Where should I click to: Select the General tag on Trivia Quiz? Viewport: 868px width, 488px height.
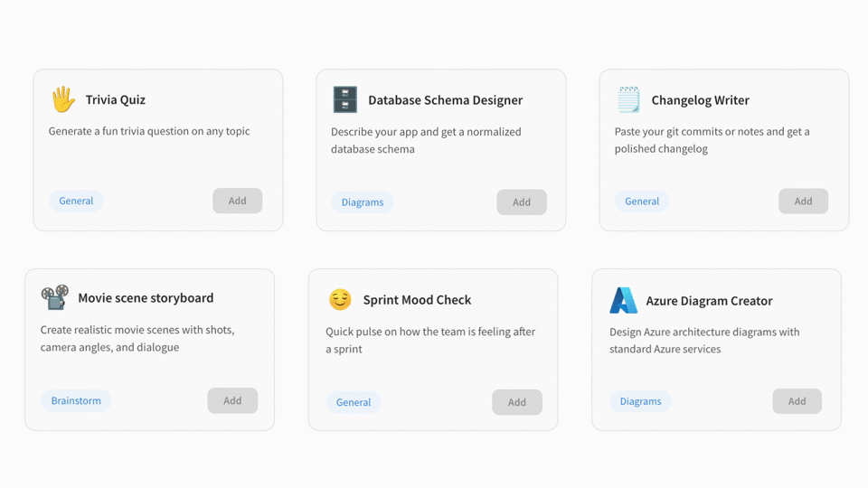(76, 201)
